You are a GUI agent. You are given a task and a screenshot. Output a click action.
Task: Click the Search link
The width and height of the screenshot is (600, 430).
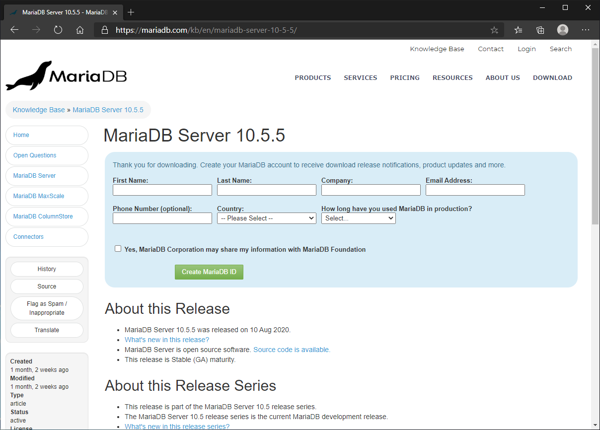(561, 49)
